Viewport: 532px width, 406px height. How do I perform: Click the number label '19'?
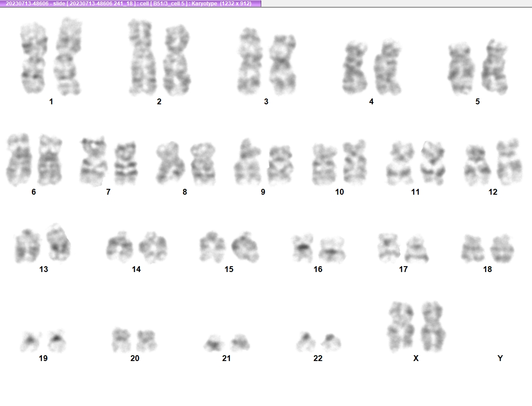[x=43, y=358]
